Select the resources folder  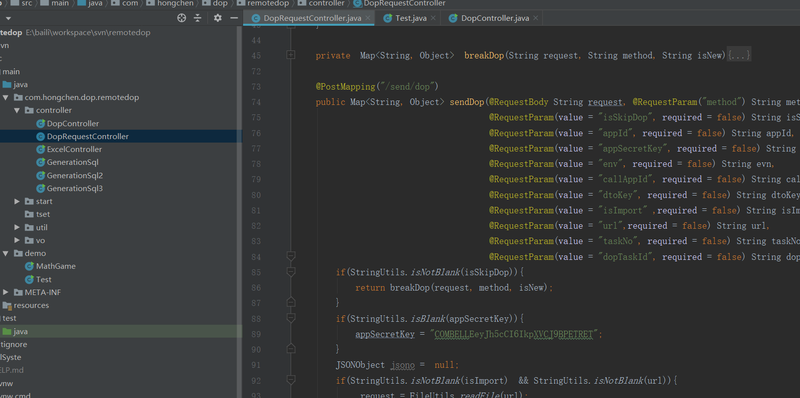pos(31,305)
